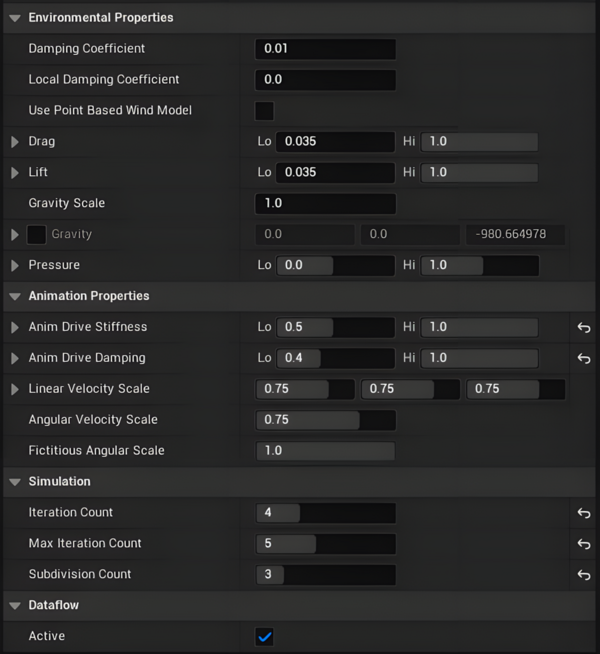Reset Subdivision Count to default value
The width and height of the screenshot is (600, 654).
coord(584,575)
